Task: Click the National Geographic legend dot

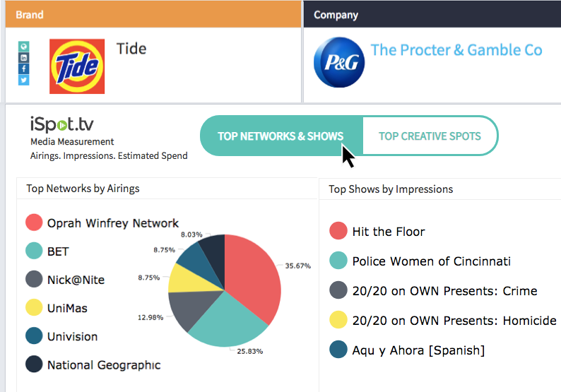Action: tap(34, 364)
